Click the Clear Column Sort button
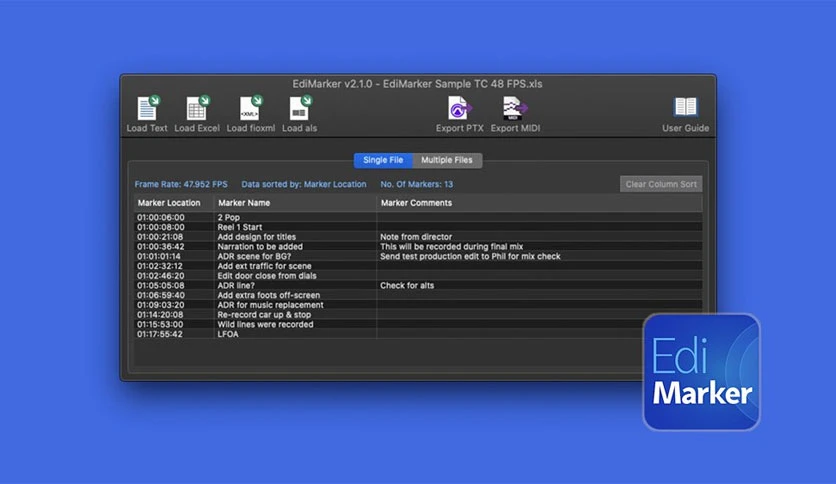836x484 pixels. [x=661, y=184]
